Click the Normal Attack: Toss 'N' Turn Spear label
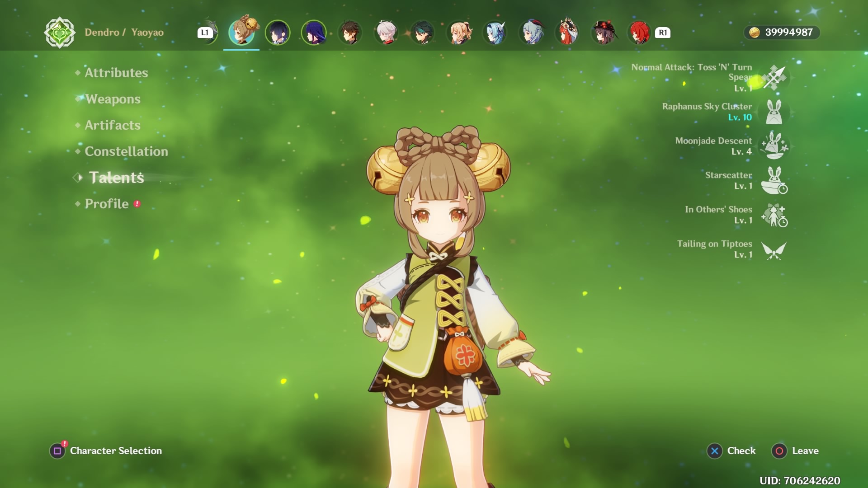This screenshot has width=868, height=488. 692,72
